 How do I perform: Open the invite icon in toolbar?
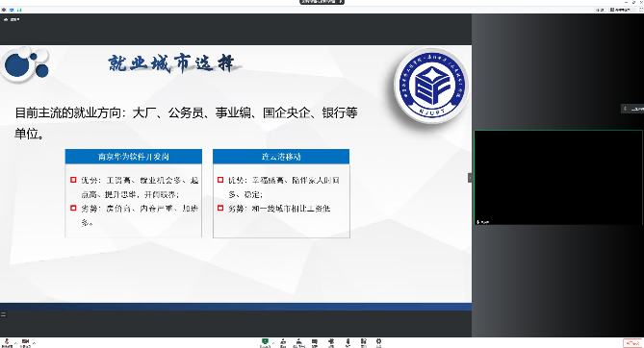[283, 342]
